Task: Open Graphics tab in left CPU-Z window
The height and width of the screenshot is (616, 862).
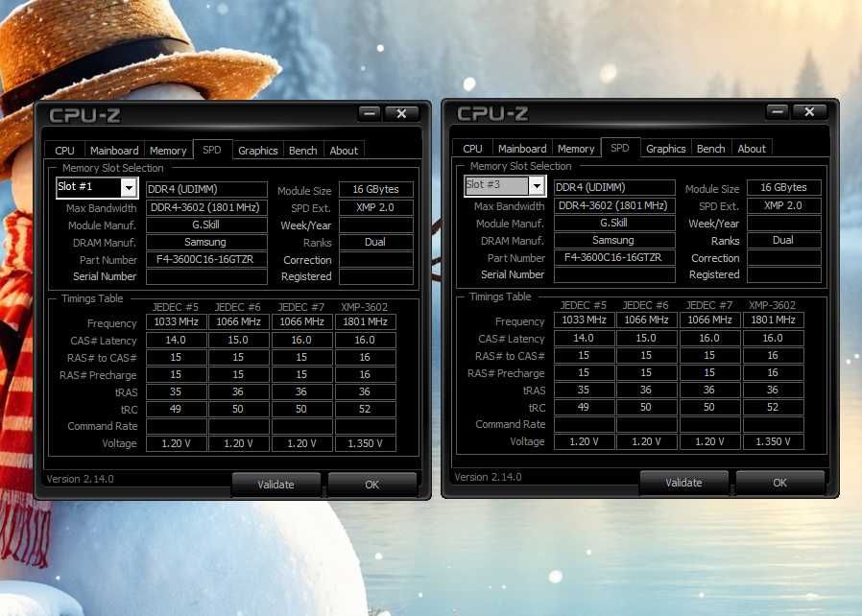Action: 257,151
